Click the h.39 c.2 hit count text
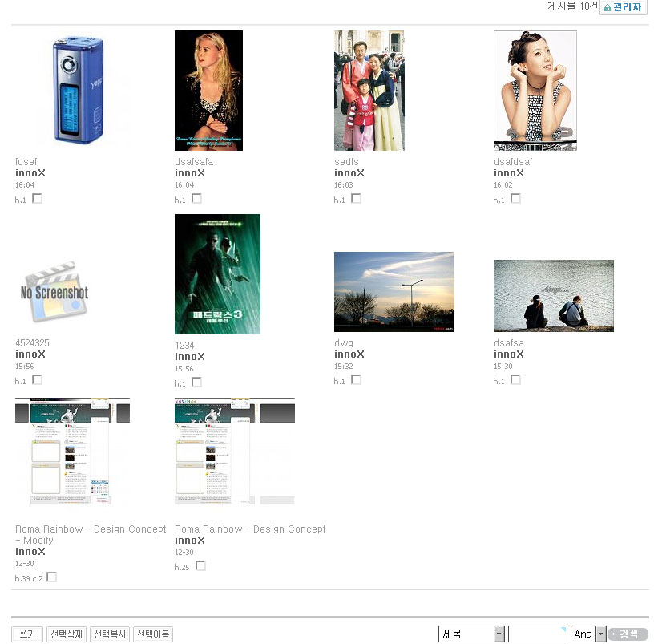Viewport: 662px width, 644px height. pos(29,578)
